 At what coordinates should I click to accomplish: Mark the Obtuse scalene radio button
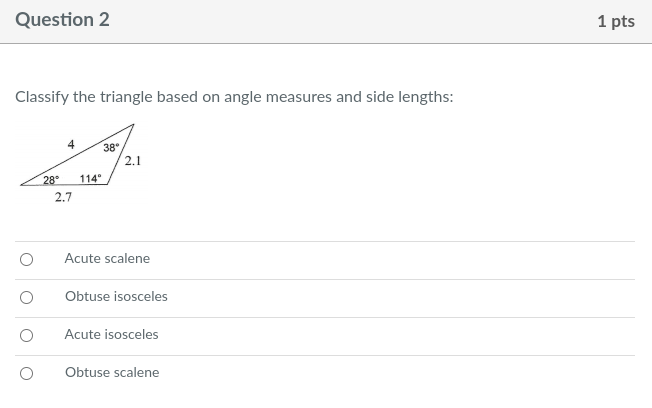pos(27,373)
